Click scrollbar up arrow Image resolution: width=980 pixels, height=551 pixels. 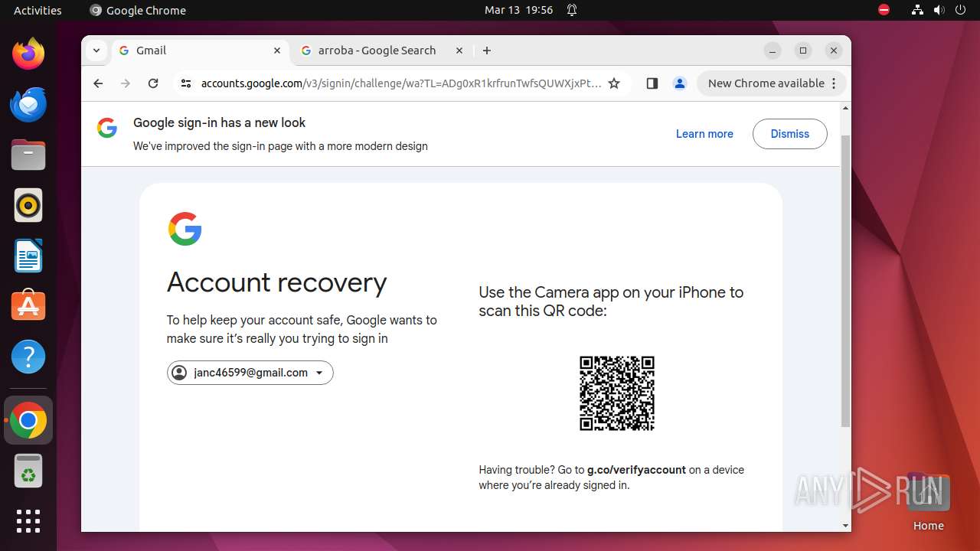[x=845, y=108]
